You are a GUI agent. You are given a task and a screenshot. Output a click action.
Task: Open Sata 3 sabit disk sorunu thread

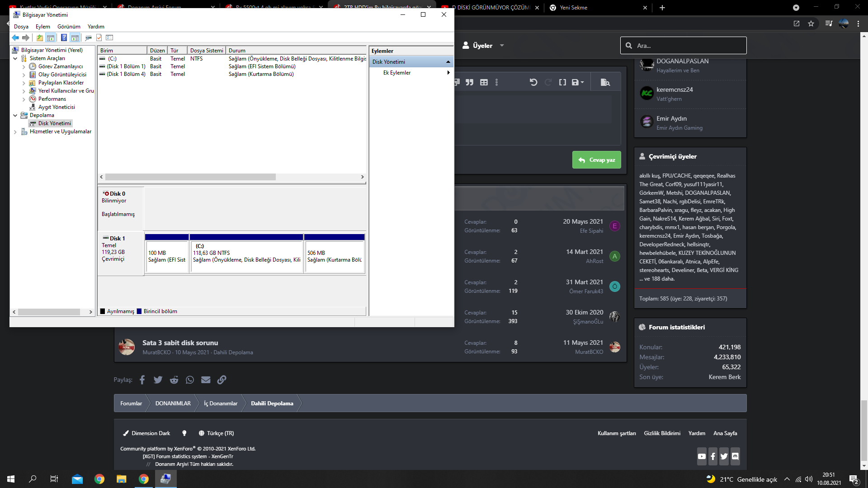(x=180, y=343)
